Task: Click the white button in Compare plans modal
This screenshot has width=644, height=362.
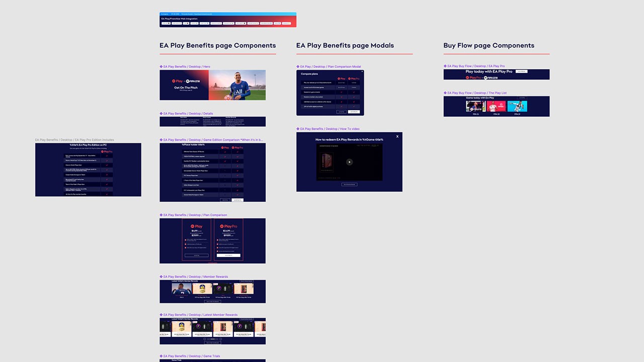Action: pyautogui.click(x=354, y=112)
